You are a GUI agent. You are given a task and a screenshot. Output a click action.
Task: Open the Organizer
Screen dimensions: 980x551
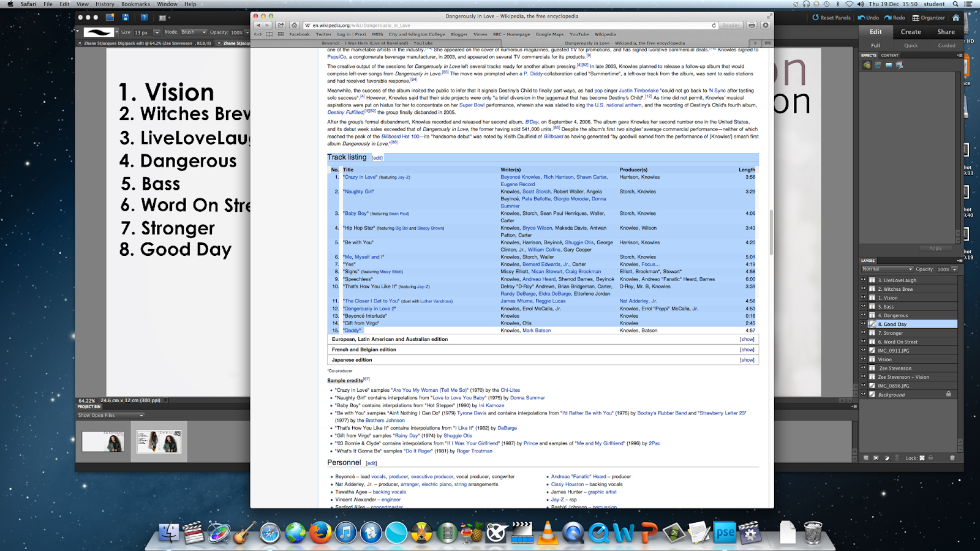coord(929,18)
